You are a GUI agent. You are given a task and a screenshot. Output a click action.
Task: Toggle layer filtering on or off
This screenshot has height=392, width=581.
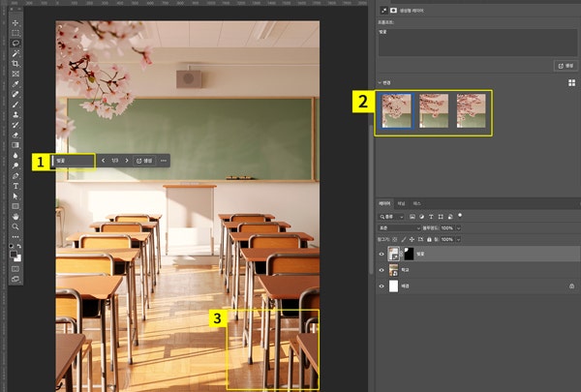tap(460, 215)
